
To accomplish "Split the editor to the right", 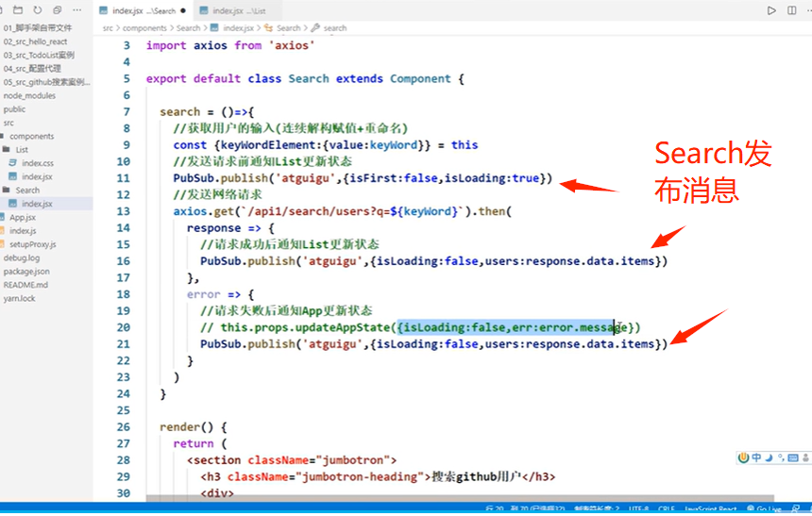I will click(792, 10).
